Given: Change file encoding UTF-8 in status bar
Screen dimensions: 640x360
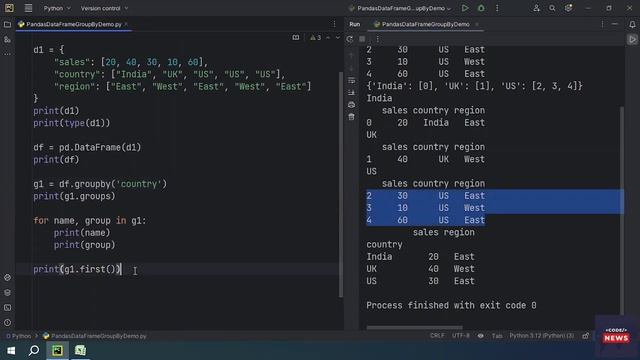Looking at the screenshot, I should (461, 336).
